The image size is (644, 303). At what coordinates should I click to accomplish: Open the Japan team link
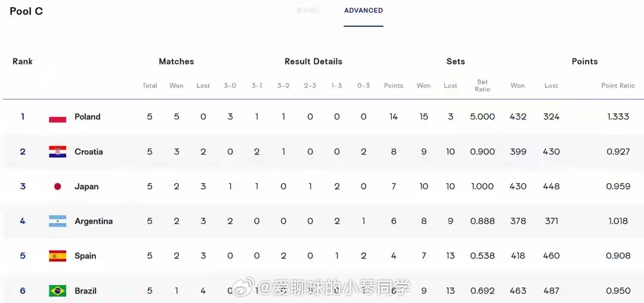coord(86,187)
